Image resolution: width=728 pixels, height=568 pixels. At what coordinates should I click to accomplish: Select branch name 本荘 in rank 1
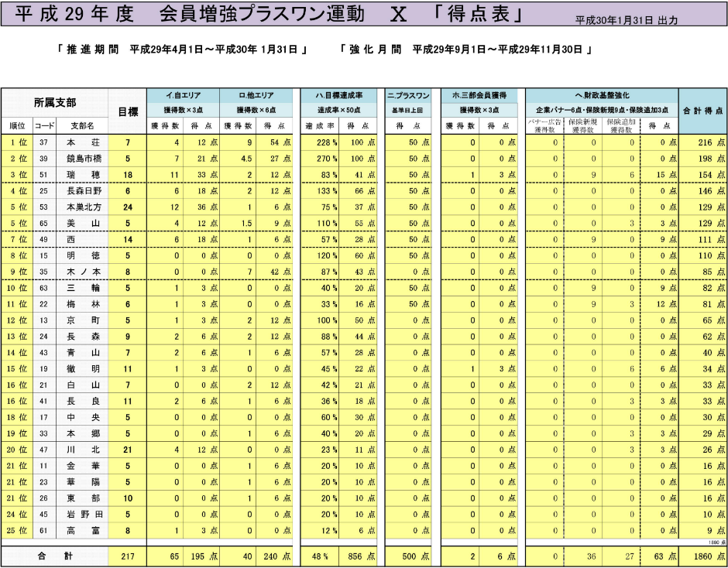(x=83, y=142)
